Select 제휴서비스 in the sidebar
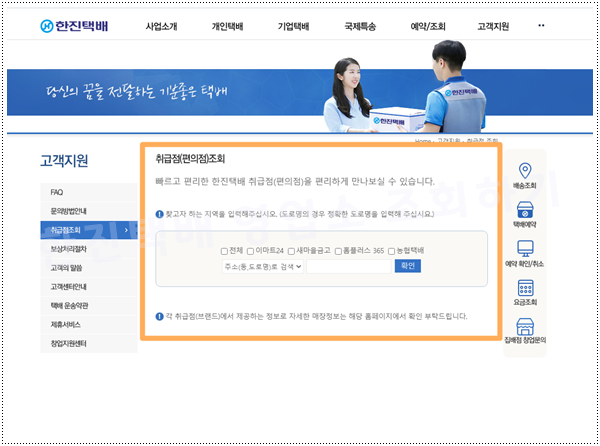The width and height of the screenshot is (600, 446). [x=89, y=324]
